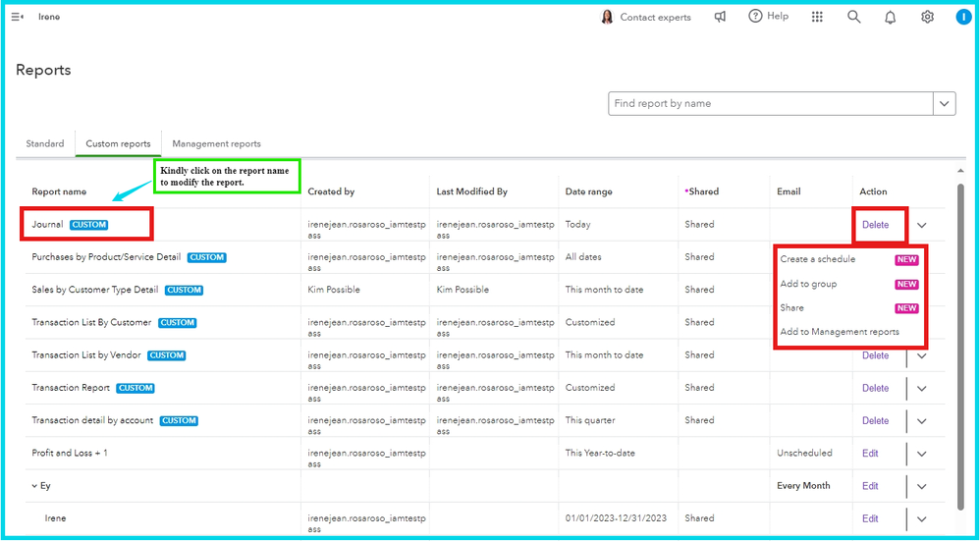Viewport: 980px width, 541px height.
Task: Switch to the Standard tab
Action: click(x=45, y=143)
